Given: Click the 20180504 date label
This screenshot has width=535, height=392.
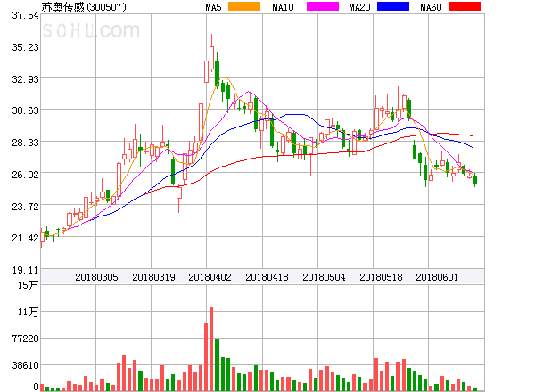Looking at the screenshot, I should (324, 277).
